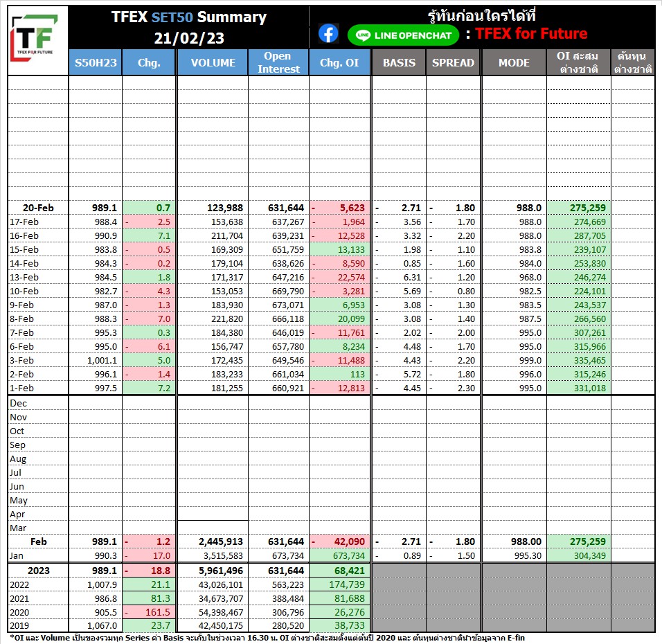Select Chg. OI value 5,623

click(352, 208)
